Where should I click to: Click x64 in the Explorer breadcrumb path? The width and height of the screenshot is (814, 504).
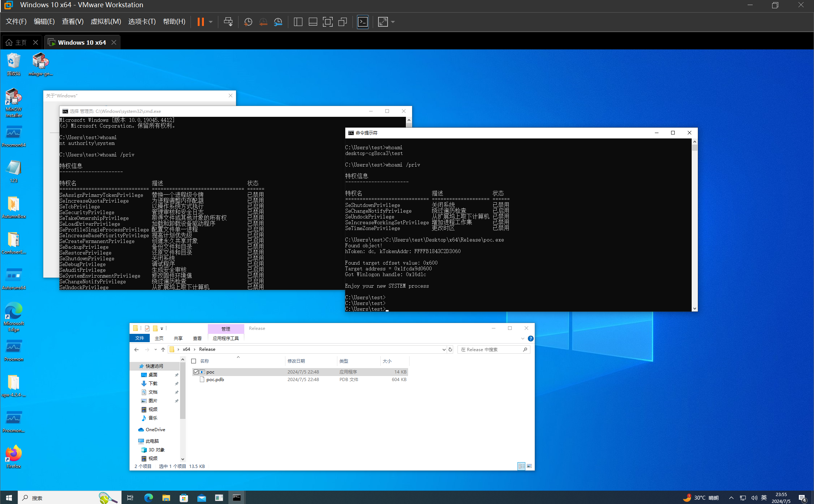tap(186, 349)
